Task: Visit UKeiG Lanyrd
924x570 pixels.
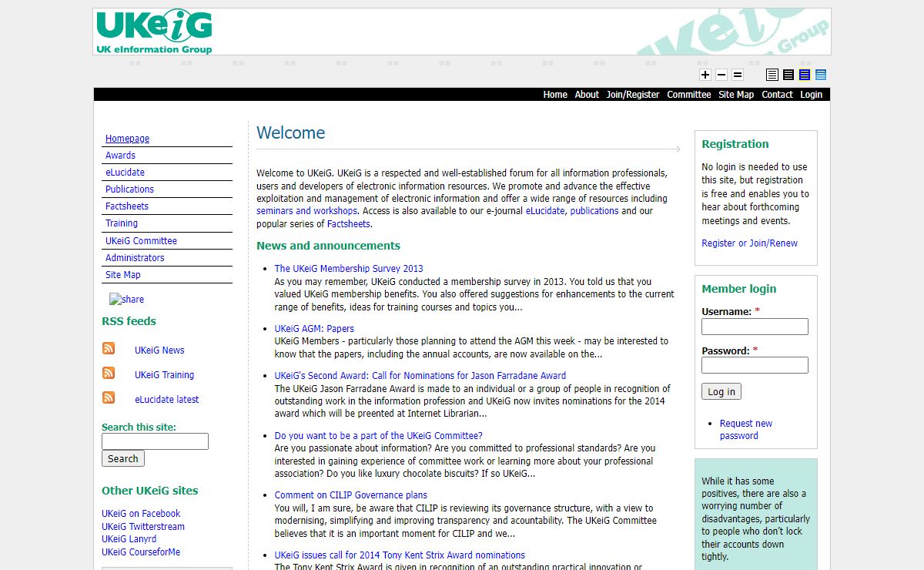Action: 129,539
